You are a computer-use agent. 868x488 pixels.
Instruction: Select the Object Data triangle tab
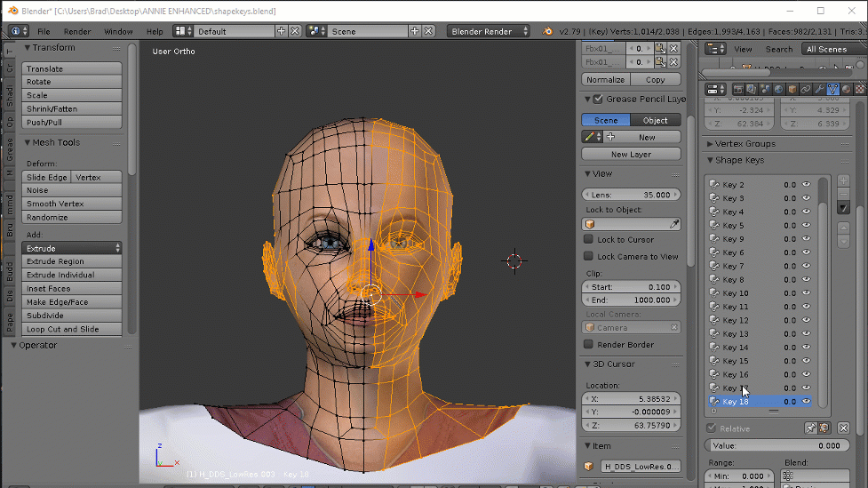[832, 89]
